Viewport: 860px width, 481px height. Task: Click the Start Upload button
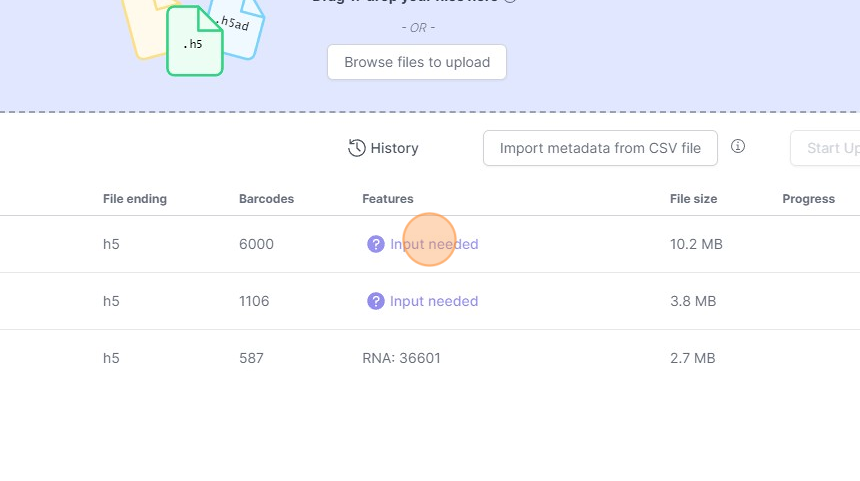coord(830,148)
